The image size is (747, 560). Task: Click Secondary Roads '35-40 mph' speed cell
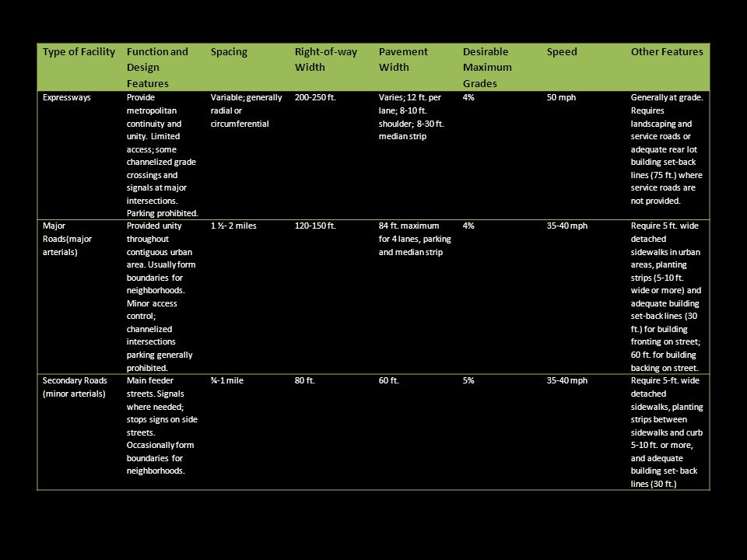567,380
